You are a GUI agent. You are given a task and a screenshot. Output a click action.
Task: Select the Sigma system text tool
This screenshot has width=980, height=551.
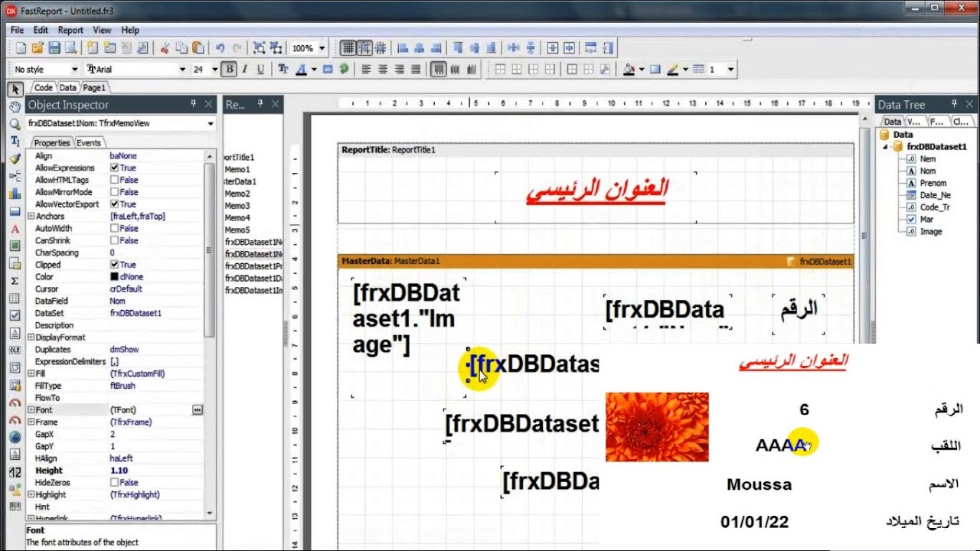[x=15, y=281]
